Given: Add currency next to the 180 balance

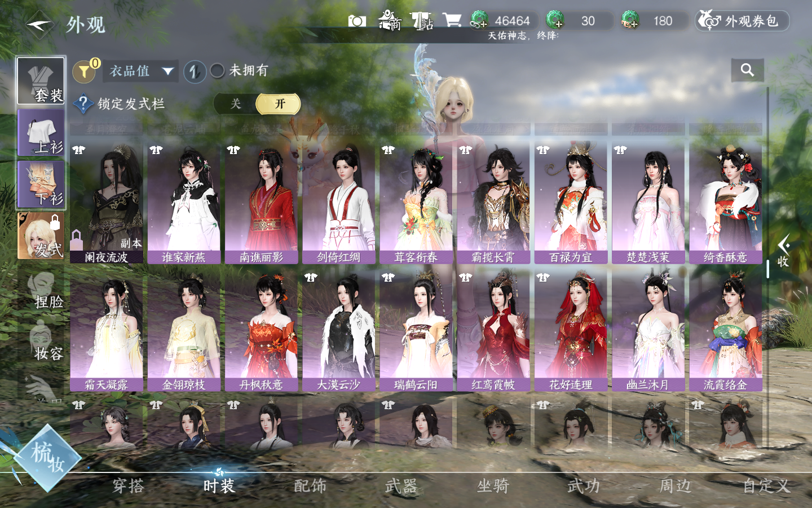Looking at the screenshot, I should click(x=630, y=21).
